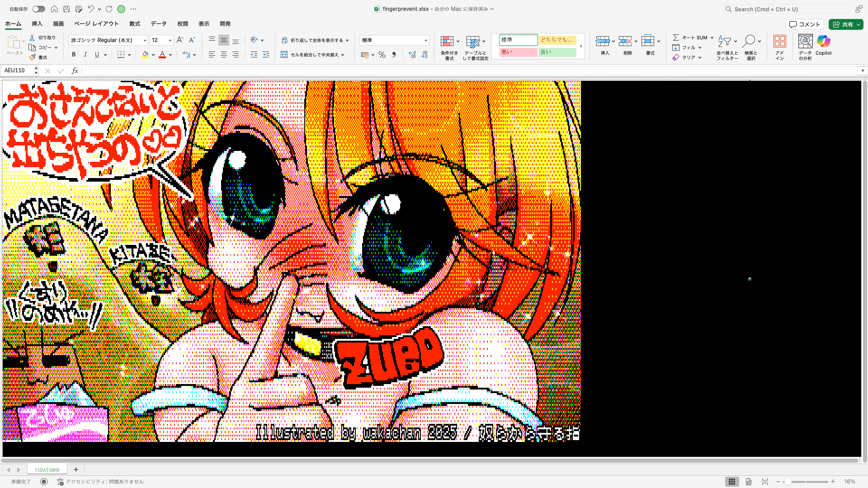Click the text orientation icon
This screenshot has height=488, width=868.
(x=254, y=40)
